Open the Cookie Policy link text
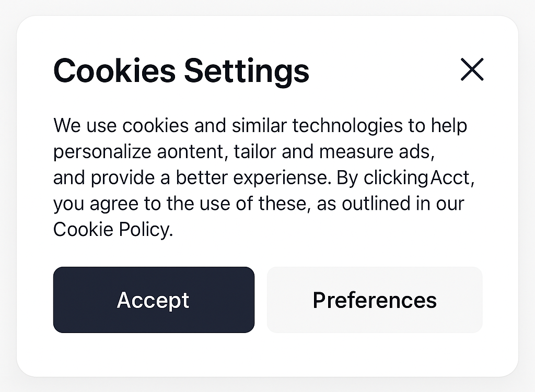This screenshot has width=535, height=392. [113, 229]
